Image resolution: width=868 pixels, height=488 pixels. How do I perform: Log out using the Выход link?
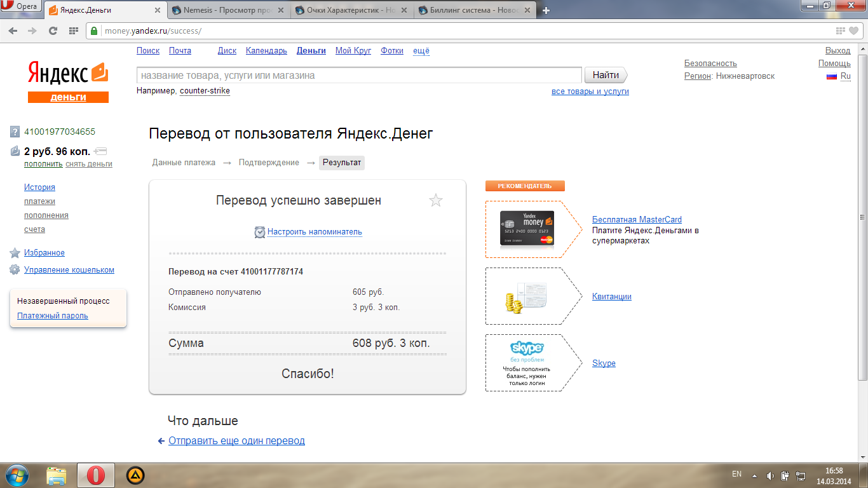[837, 51]
